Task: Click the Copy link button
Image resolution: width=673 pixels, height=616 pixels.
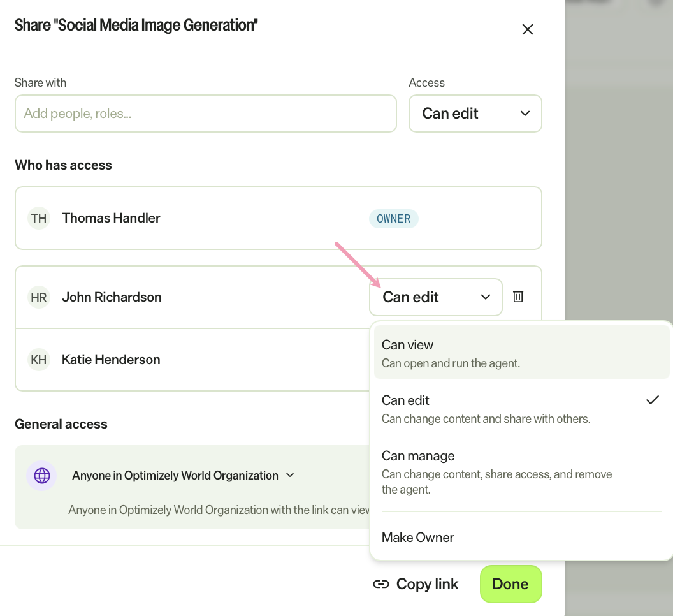Action: [x=416, y=584]
